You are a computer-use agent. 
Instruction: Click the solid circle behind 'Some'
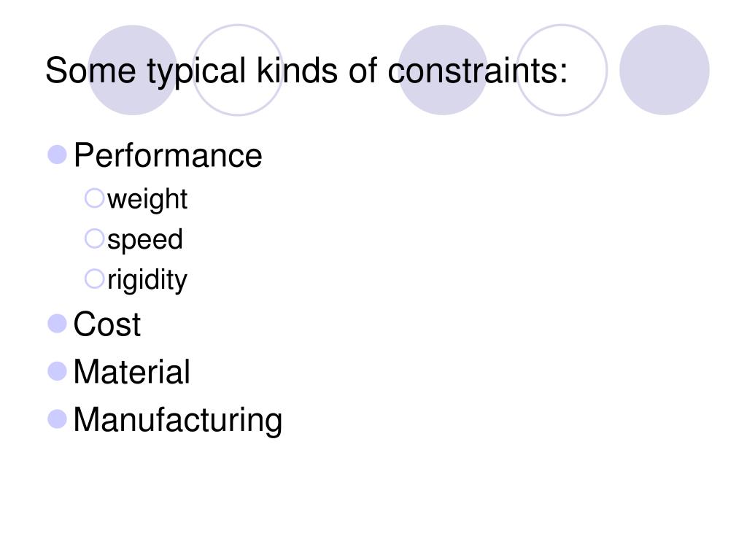[133, 70]
